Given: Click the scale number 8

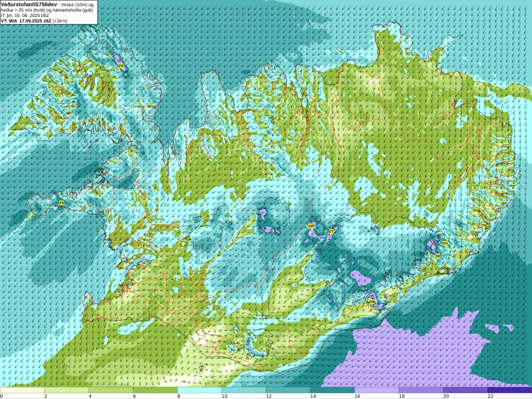Looking at the screenshot, I should (x=179, y=396).
